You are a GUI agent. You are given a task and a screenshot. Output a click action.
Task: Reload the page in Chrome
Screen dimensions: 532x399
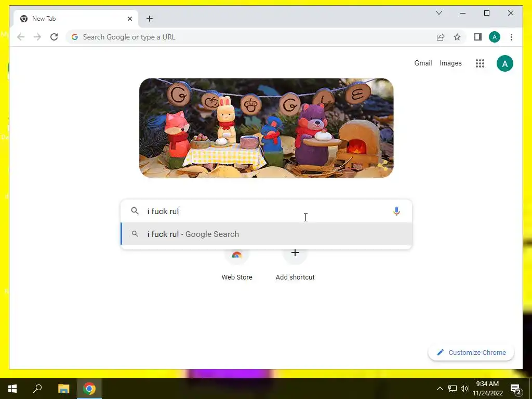point(54,37)
